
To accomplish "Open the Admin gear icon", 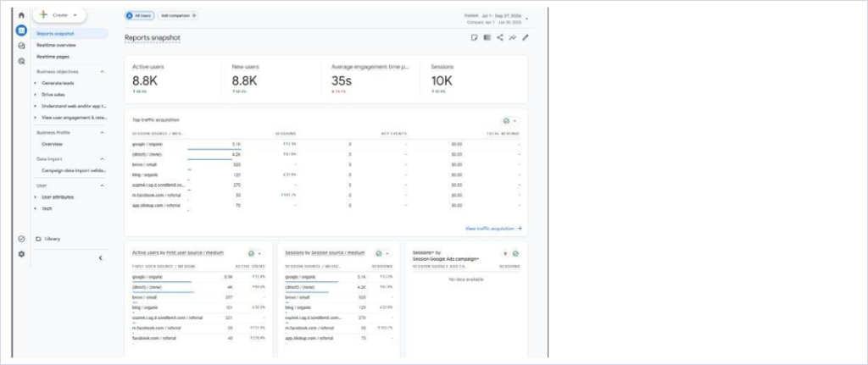I will point(21,254).
